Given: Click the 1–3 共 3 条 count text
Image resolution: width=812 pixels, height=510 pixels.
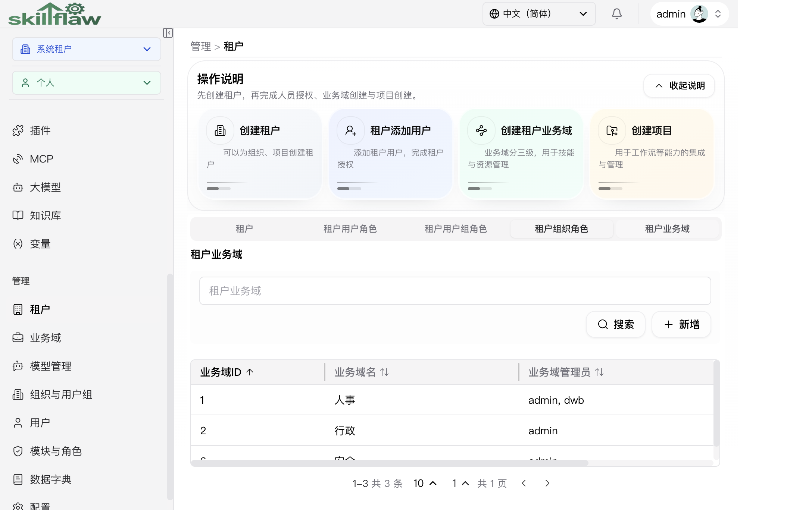Looking at the screenshot, I should pos(377,483).
